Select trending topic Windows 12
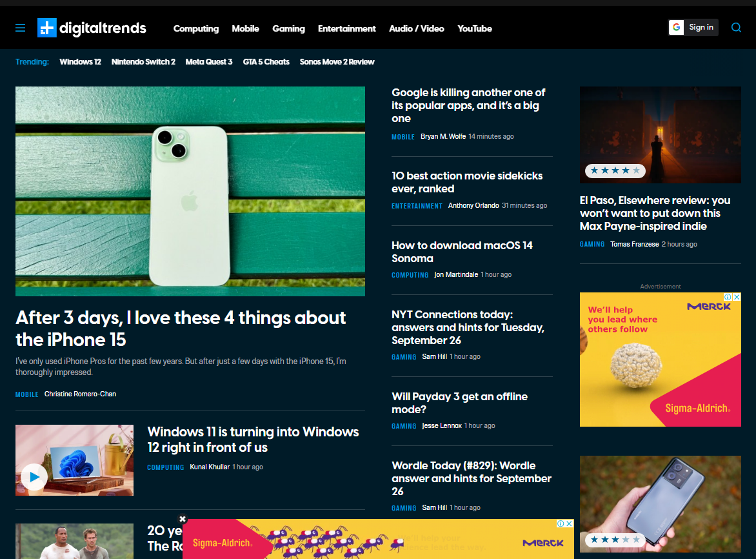The image size is (756, 559). coord(80,62)
